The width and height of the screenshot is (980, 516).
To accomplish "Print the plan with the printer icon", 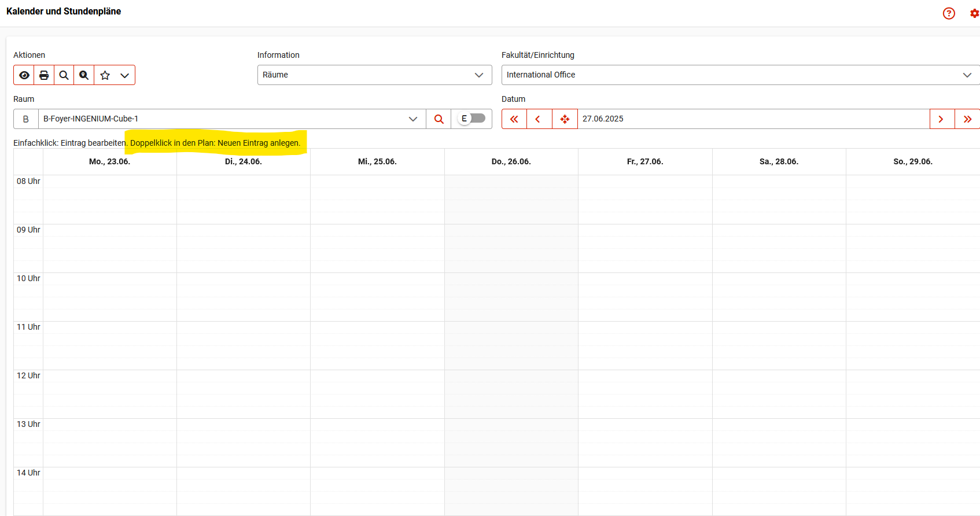I will (44, 75).
